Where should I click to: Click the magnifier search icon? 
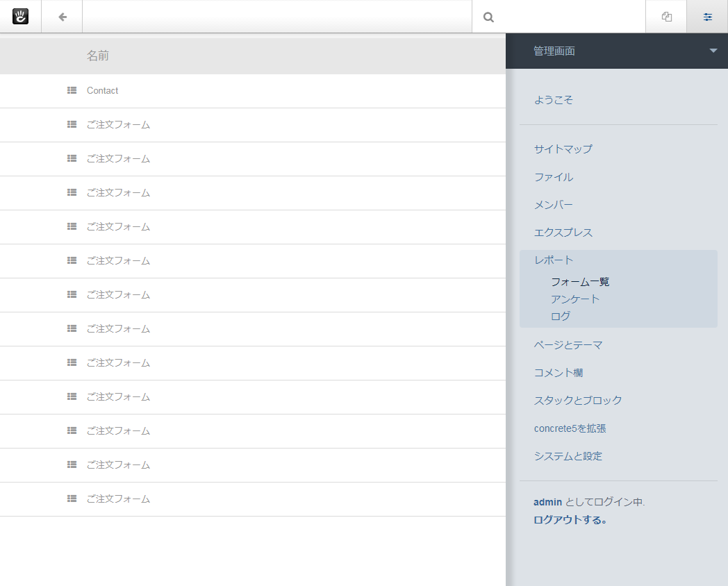488,17
